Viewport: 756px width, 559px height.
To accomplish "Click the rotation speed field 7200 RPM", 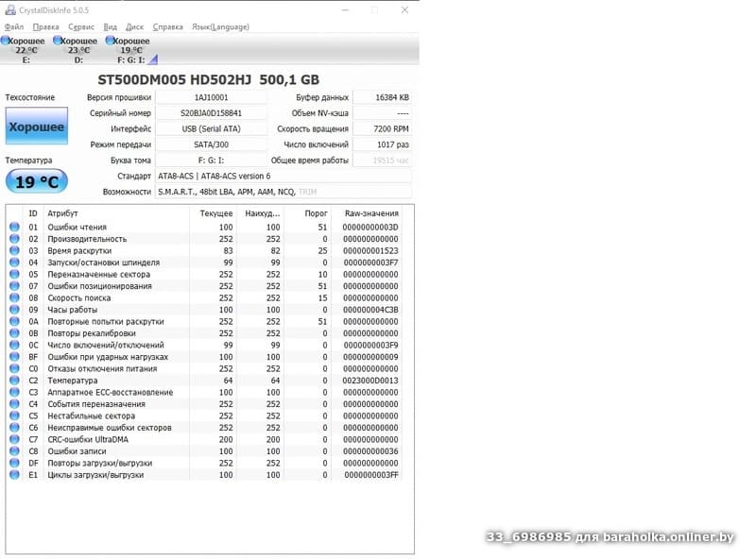I will click(383, 128).
